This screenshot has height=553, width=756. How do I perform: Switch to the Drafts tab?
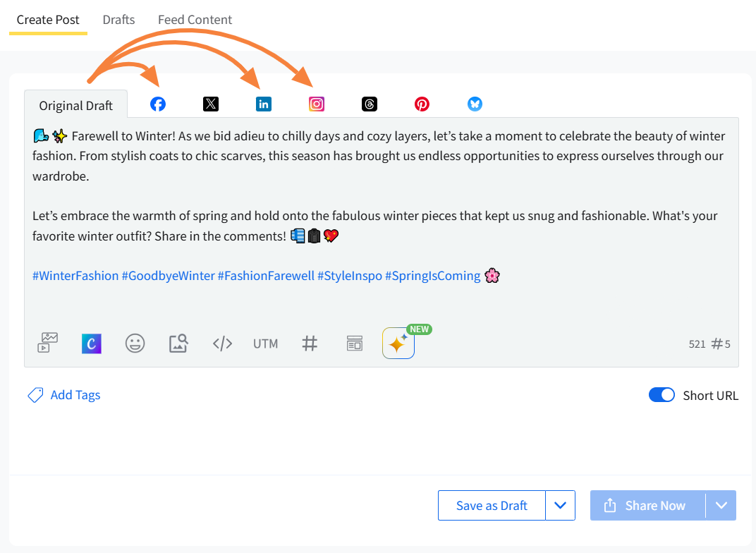tap(118, 20)
